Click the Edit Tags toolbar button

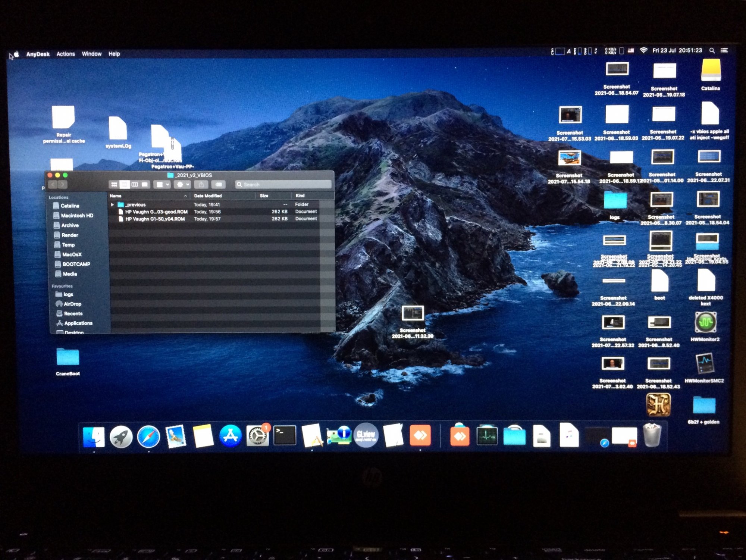point(219,185)
